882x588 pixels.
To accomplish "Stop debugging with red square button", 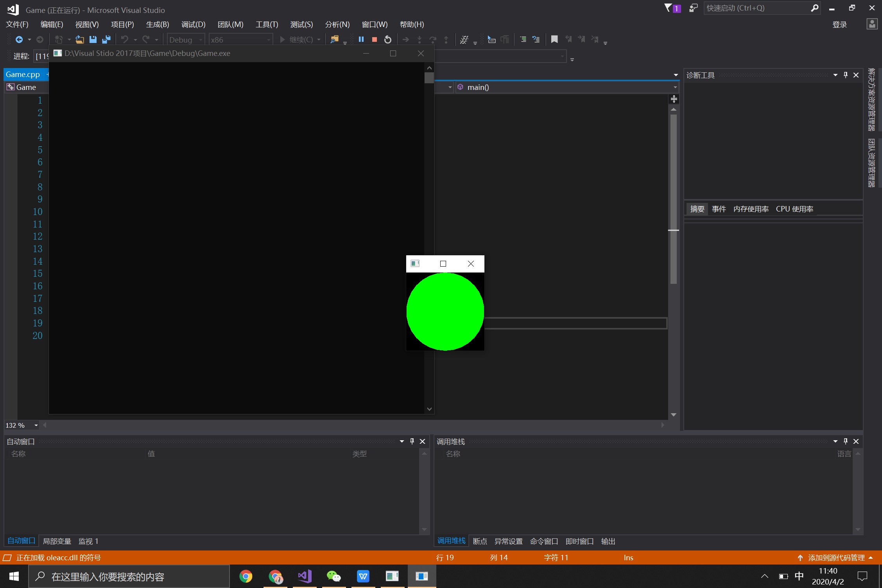I will pos(374,39).
